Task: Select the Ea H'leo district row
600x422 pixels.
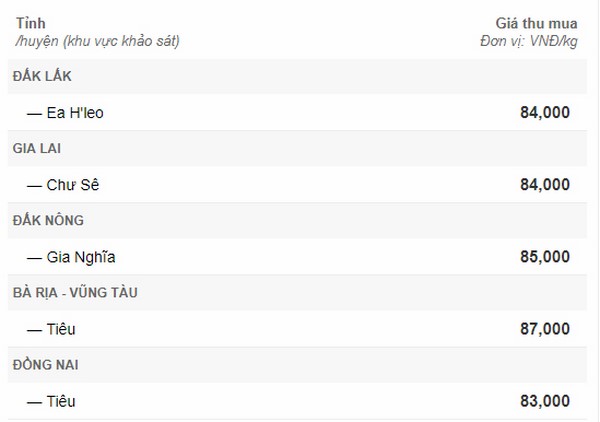Action: [297, 112]
